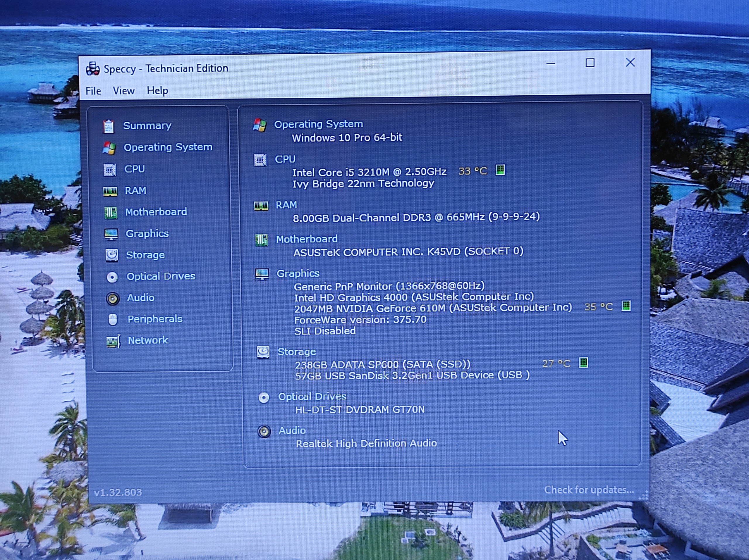The image size is (749, 560).
Task: Open the Optical Drives heading in summary
Action: 312,396
